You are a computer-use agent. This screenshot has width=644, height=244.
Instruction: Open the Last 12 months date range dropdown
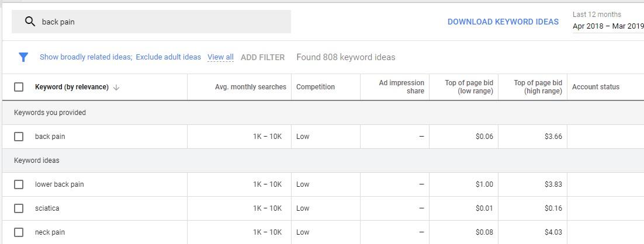[x=608, y=21]
